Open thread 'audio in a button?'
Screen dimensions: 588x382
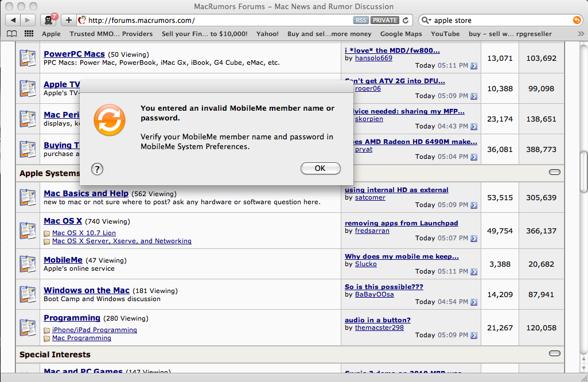(377, 320)
